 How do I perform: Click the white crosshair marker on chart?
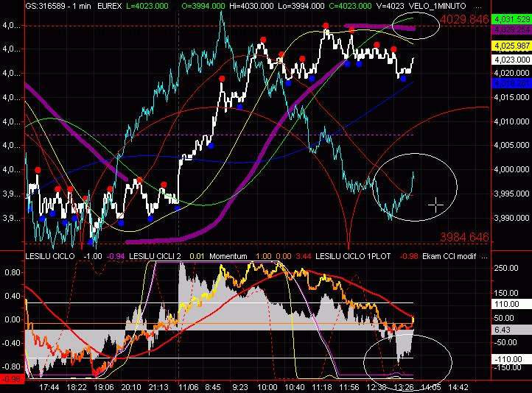pos(436,205)
